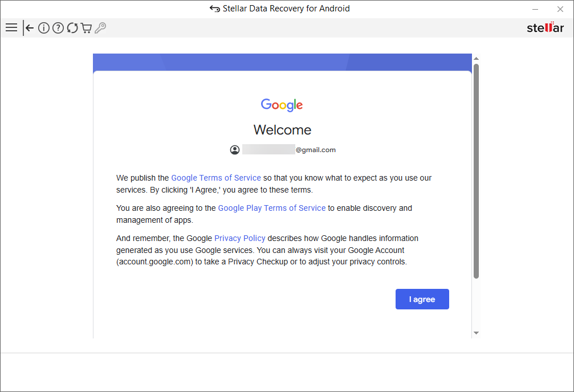Click the vertical scrollbar thumb

pos(476,171)
